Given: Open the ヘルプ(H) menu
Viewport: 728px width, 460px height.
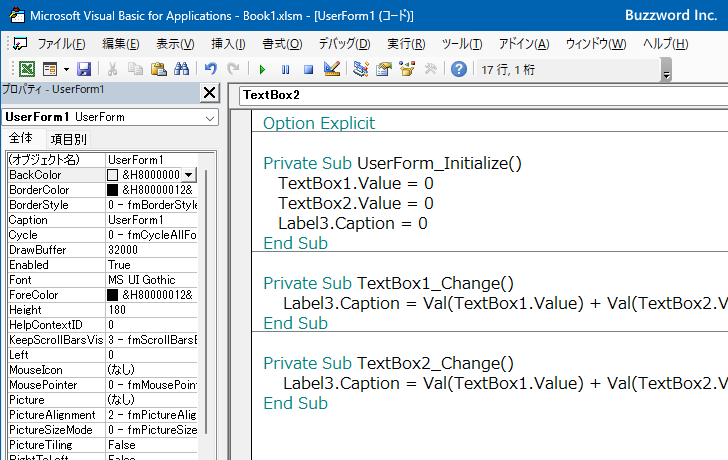Looking at the screenshot, I should 665,44.
